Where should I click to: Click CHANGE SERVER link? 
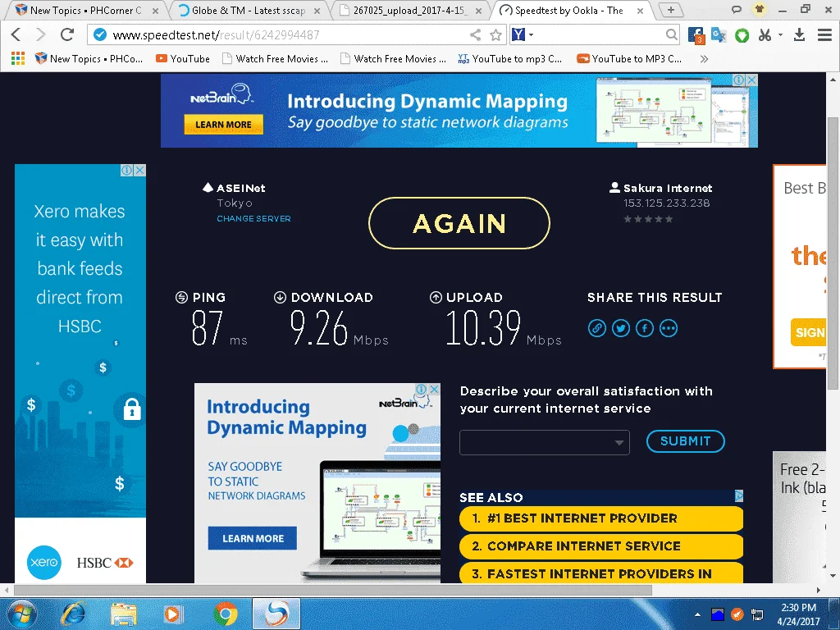pyautogui.click(x=253, y=218)
